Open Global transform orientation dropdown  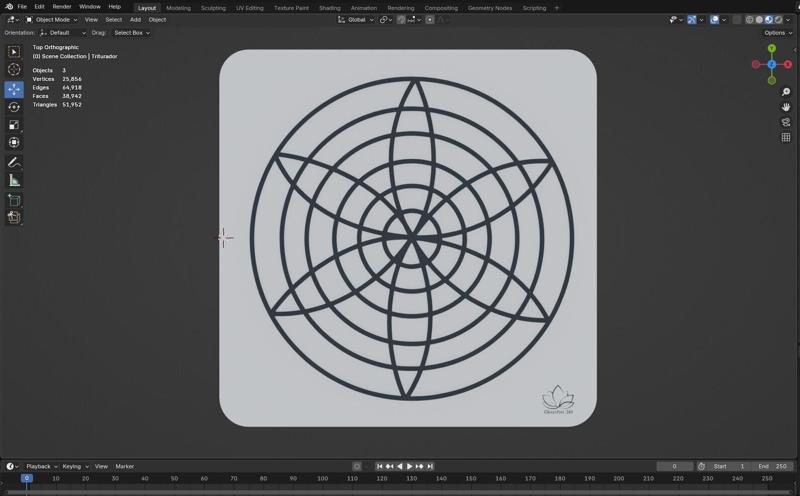click(356, 20)
